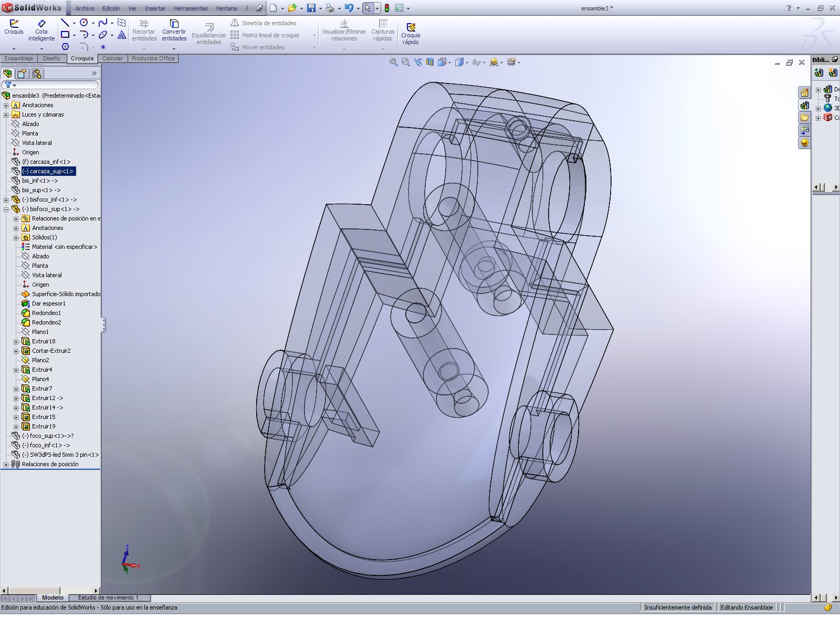Screen dimensions: 840x630
Task: Open File Explorer folder side tab
Action: [x=804, y=118]
